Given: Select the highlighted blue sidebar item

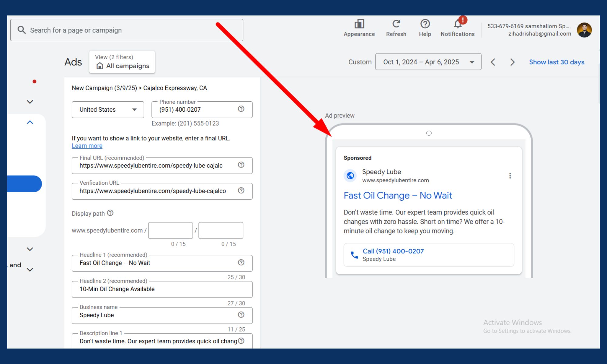Looking at the screenshot, I should click(x=25, y=184).
